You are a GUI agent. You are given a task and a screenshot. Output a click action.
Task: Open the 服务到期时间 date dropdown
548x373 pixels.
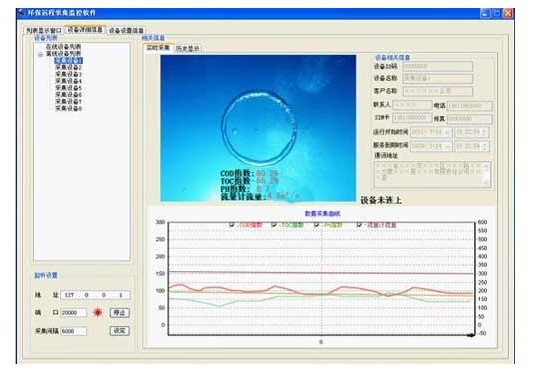click(x=448, y=146)
